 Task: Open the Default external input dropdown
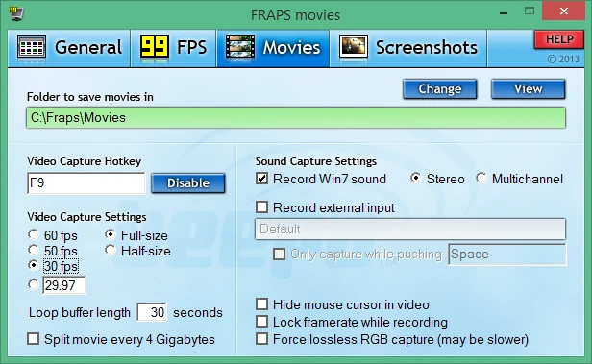click(x=410, y=229)
